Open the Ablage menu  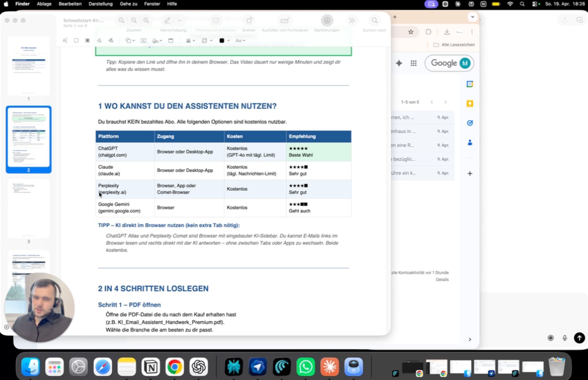pyautogui.click(x=44, y=4)
